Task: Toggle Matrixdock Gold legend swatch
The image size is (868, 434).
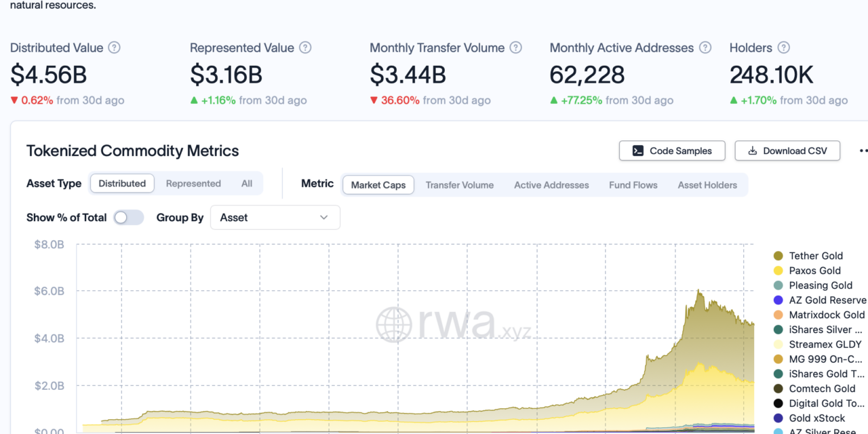Action: coord(778,315)
